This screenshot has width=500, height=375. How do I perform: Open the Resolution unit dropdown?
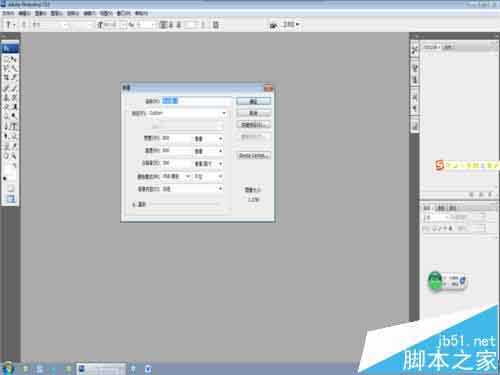[208, 164]
